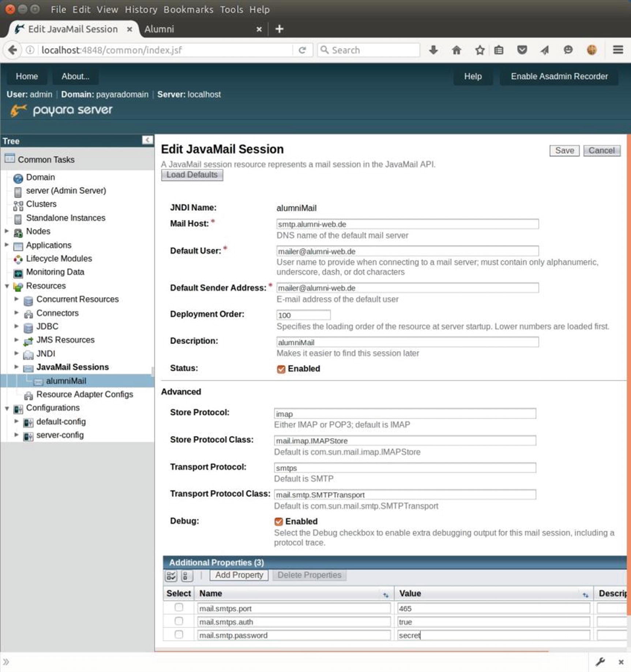Deselect all properties table icon
This screenshot has width=631, height=672.
pyautogui.click(x=186, y=576)
